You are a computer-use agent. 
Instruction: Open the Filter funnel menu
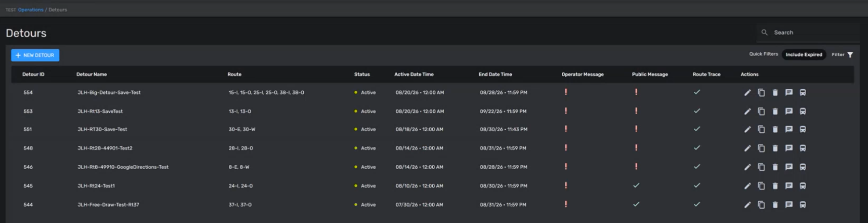[843, 55]
